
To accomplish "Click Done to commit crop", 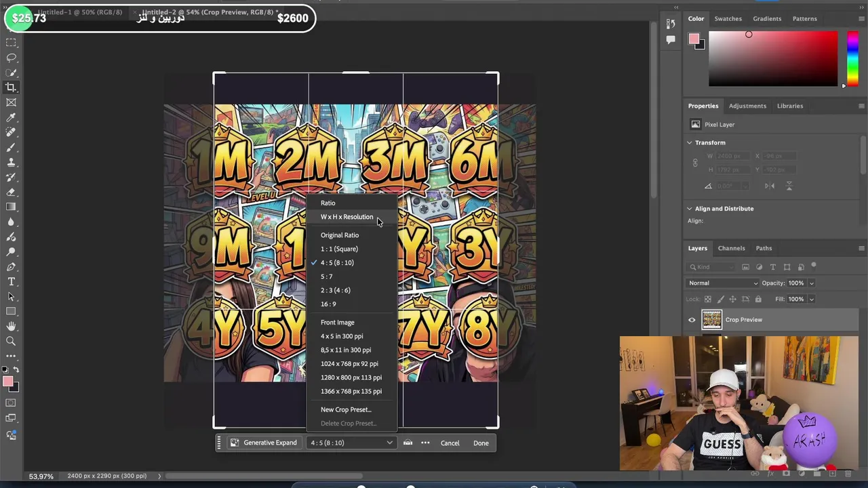I will coord(481,443).
